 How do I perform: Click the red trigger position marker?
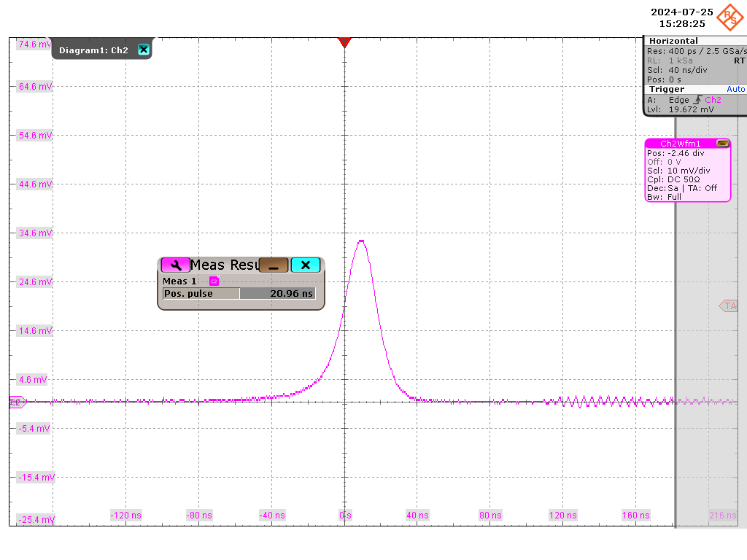point(345,42)
